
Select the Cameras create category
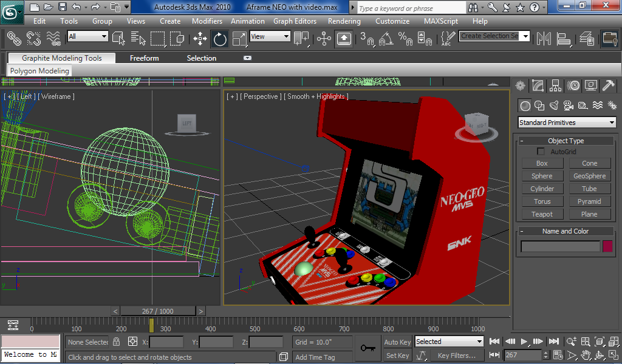pyautogui.click(x=569, y=106)
